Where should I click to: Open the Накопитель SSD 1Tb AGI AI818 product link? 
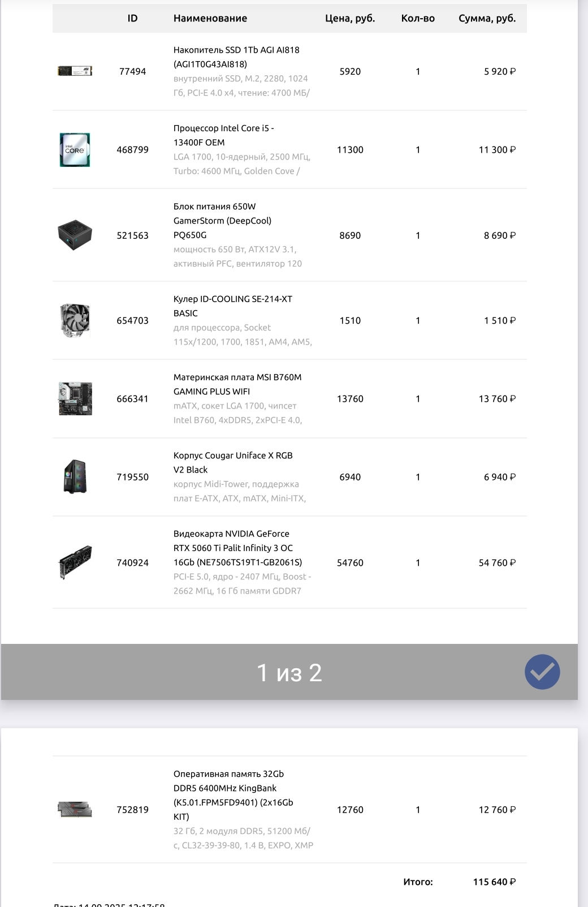tap(236, 57)
